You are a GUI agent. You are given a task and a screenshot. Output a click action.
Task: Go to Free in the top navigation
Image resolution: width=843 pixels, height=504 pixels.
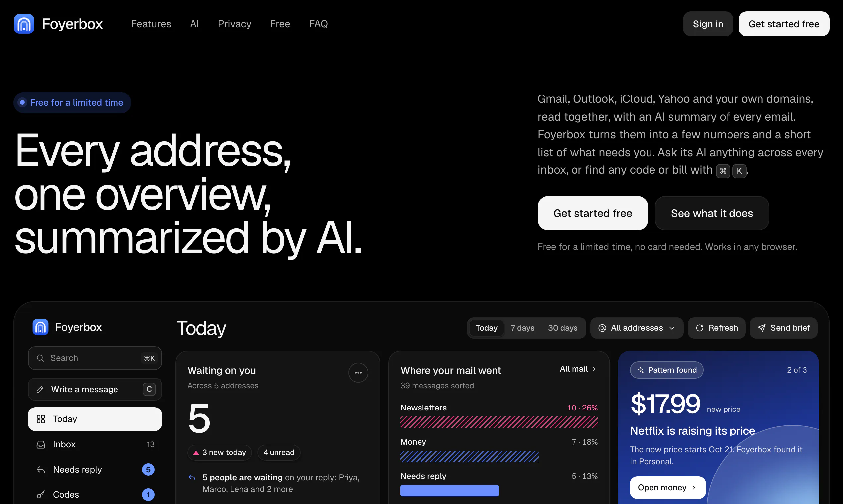click(x=280, y=24)
